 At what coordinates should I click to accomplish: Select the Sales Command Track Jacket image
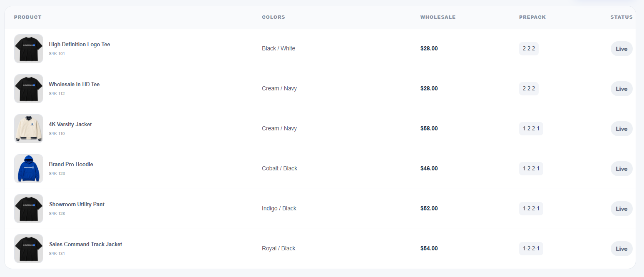click(x=29, y=249)
